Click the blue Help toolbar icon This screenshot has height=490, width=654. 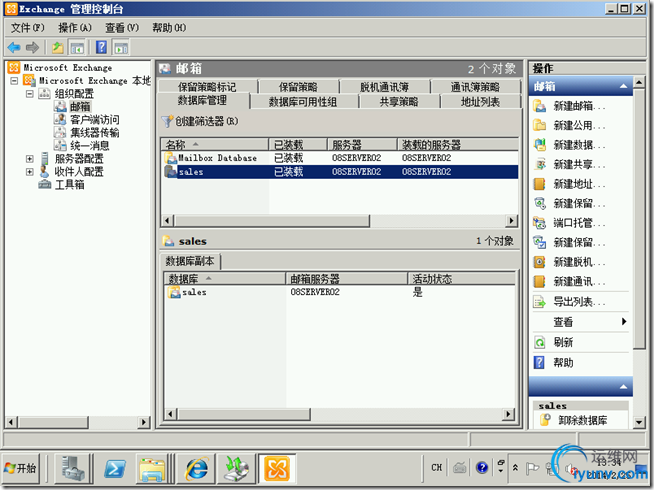pyautogui.click(x=101, y=47)
